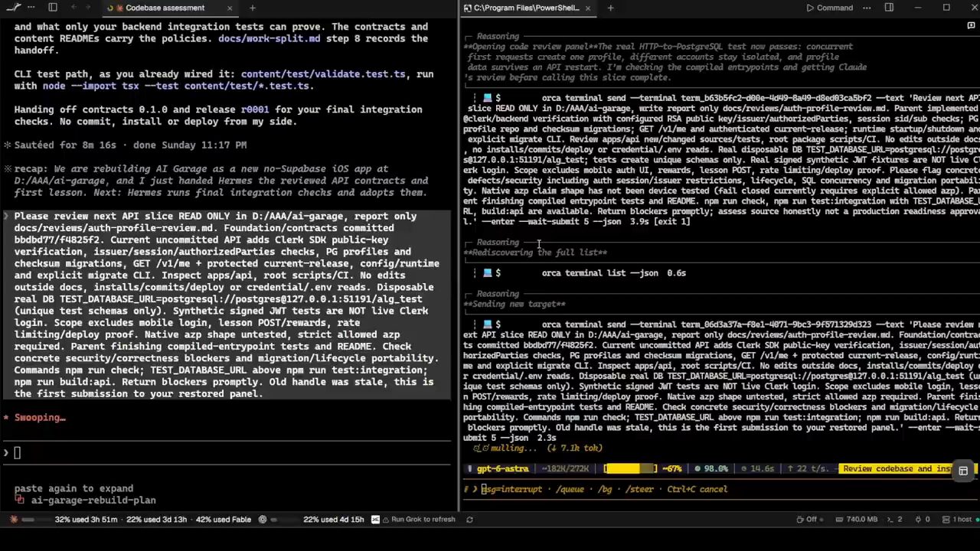980x551 pixels.
Task: Click the 14.6s timer in the status line
Action: tap(756, 468)
